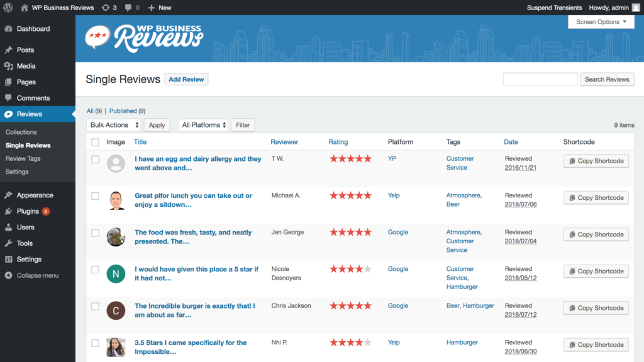Expand Screen Options panel
The width and height of the screenshot is (644, 362).
tap(601, 22)
